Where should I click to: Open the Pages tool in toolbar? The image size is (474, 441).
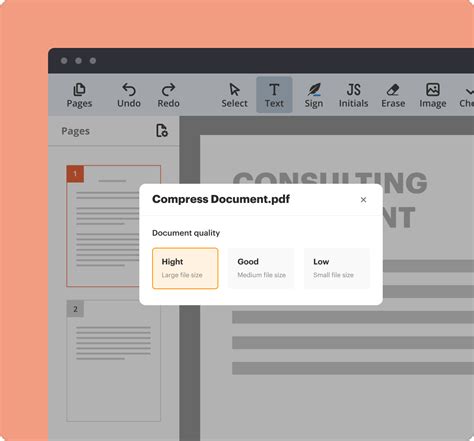tap(79, 95)
